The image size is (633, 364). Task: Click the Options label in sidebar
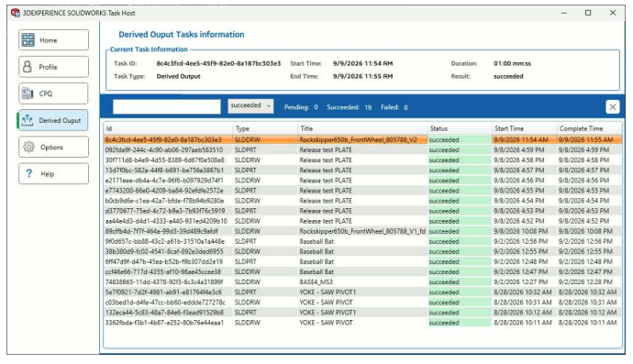click(x=51, y=148)
